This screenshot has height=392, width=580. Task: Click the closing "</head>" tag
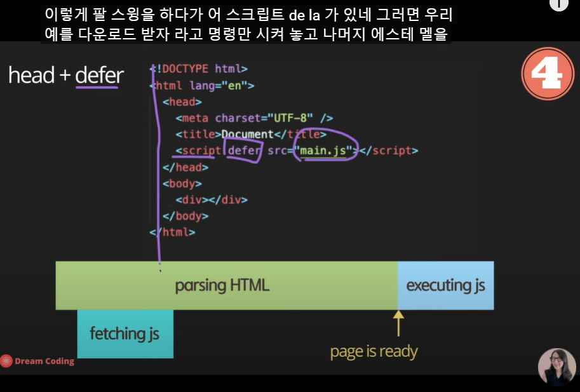[x=185, y=167]
